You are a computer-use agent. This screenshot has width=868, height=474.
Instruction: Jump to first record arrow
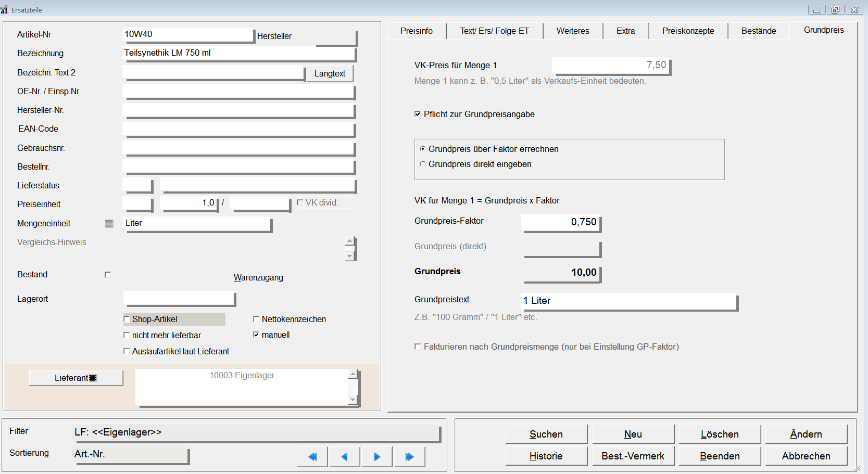(312, 457)
